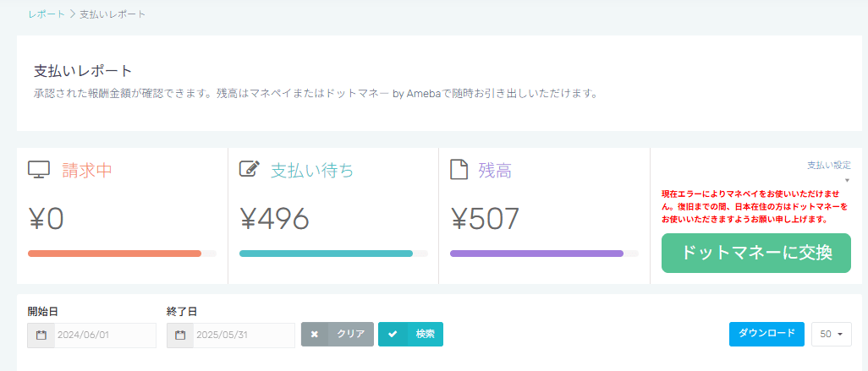Viewport: 868px width, 371px height.
Task: Expand the 50 rows-per-page dropdown
Action: coord(832,334)
